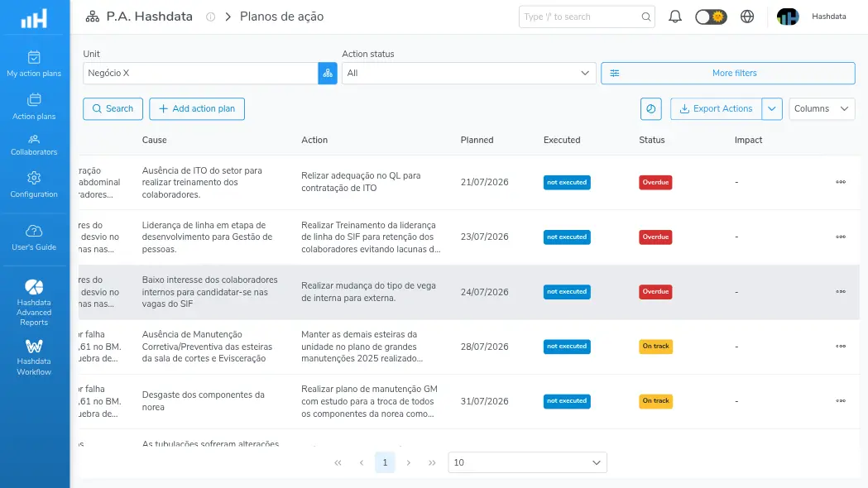Click the search field at the top
The image size is (868, 488).
tap(587, 17)
